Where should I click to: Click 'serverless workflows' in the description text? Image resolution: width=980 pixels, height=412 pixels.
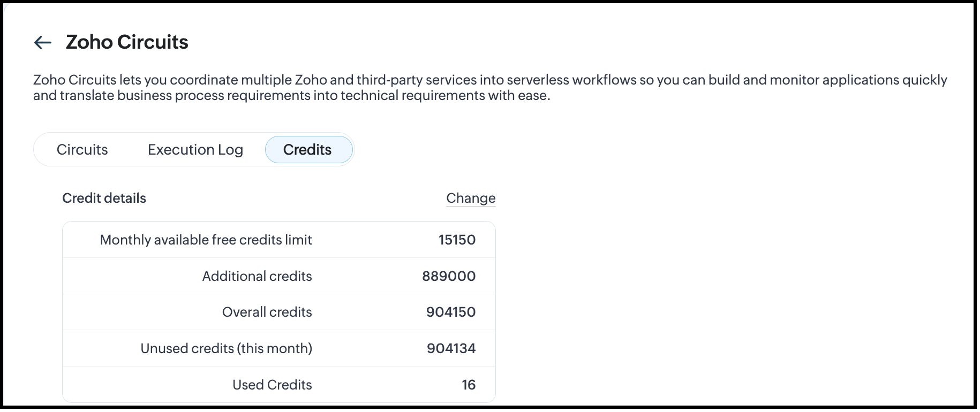(571, 80)
